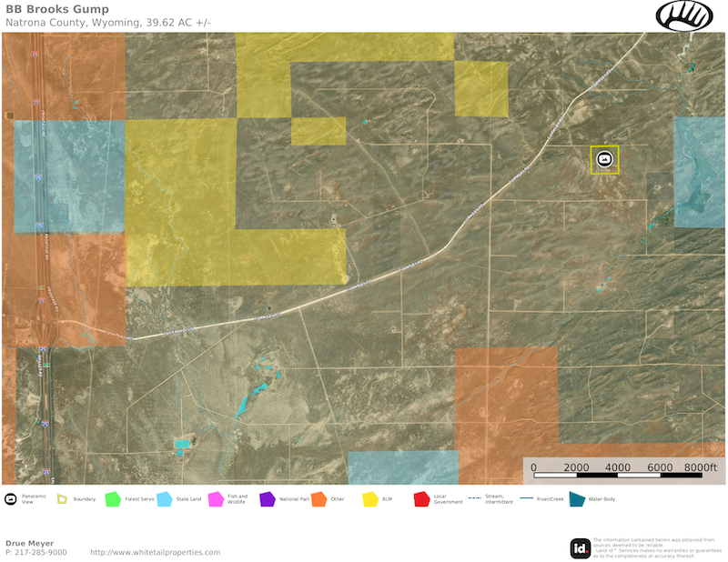Click the bear paw logo
This screenshot has height=562, width=728.
(x=684, y=15)
